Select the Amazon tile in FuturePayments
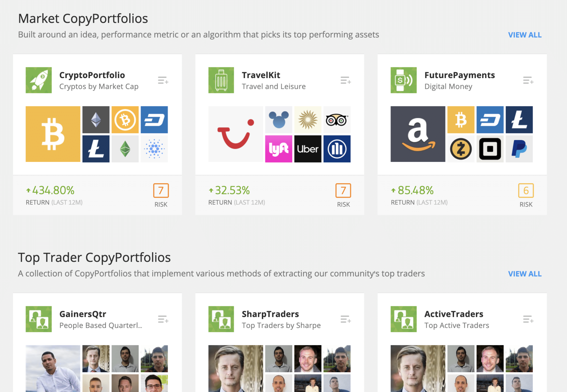Screen dimensions: 567x392 pos(418,134)
